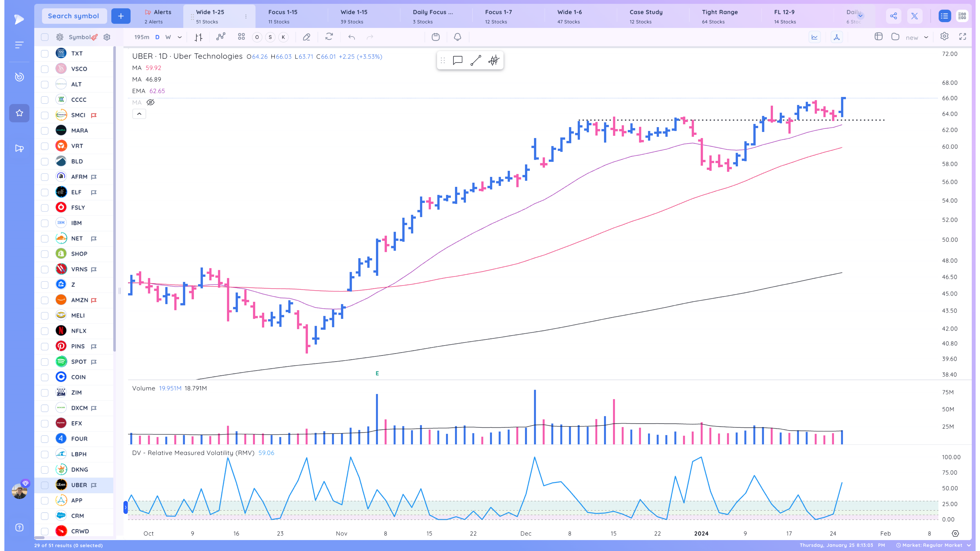Select the D daily timeframe
Screen dimensions: 980x551
(x=157, y=37)
